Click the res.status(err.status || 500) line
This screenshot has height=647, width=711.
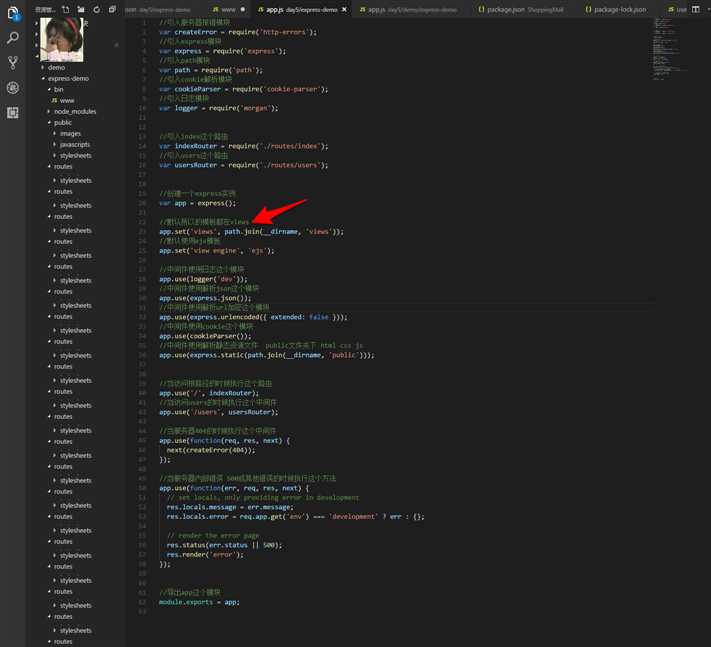pyautogui.click(x=224, y=545)
